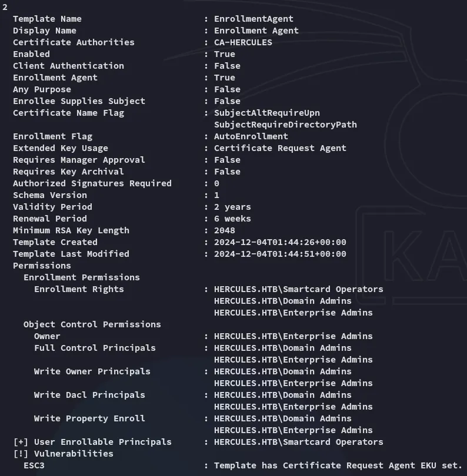Click the Template Last Modified timestamp
Image resolution: width=467 pixels, height=476 pixels.
280,254
